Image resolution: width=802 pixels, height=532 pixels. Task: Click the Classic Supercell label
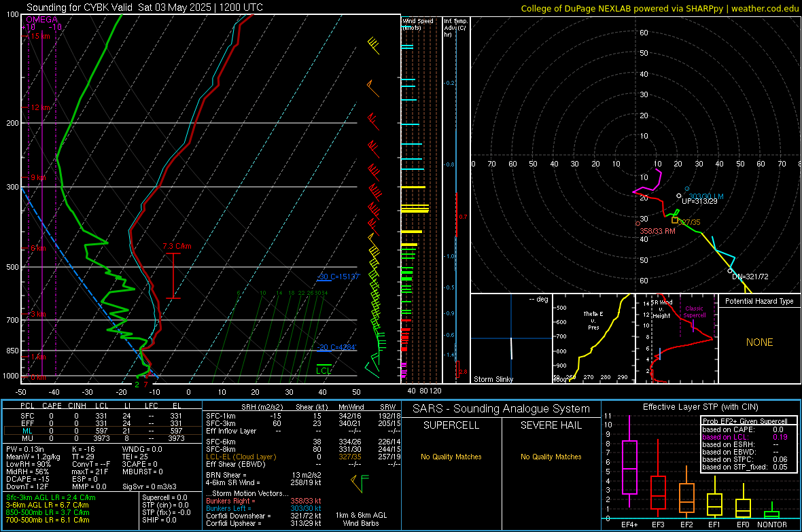694,312
